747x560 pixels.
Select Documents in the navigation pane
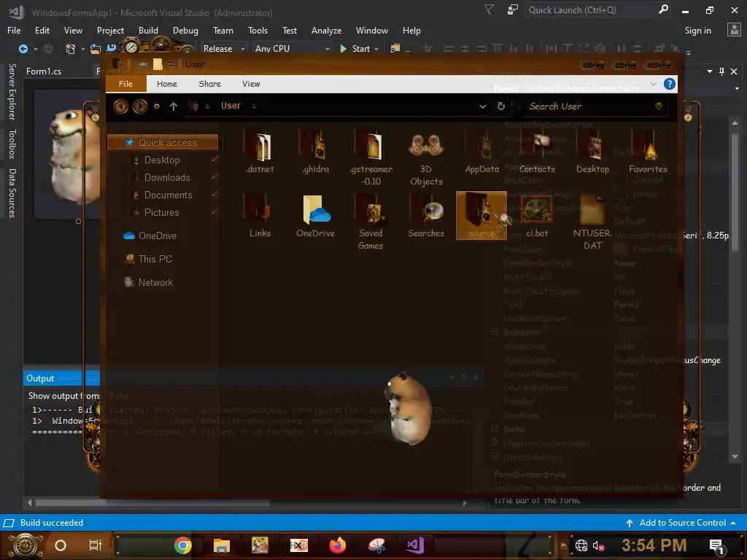click(x=169, y=195)
